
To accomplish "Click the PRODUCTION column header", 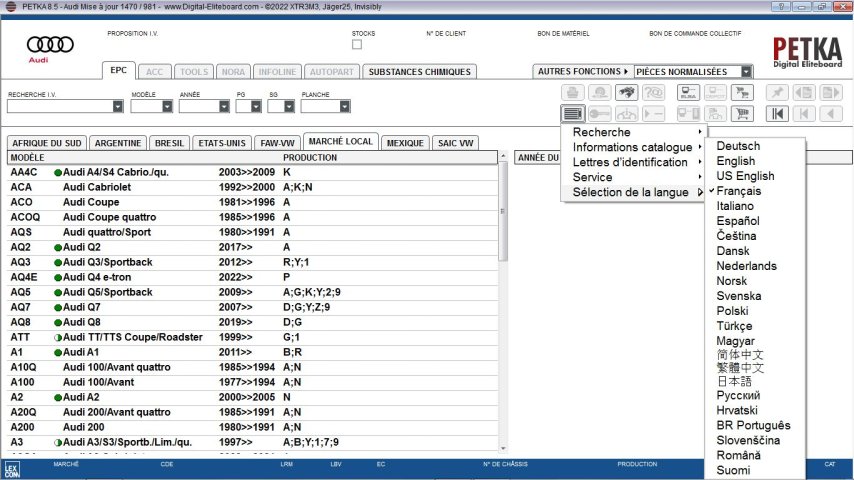I will (x=310, y=157).
